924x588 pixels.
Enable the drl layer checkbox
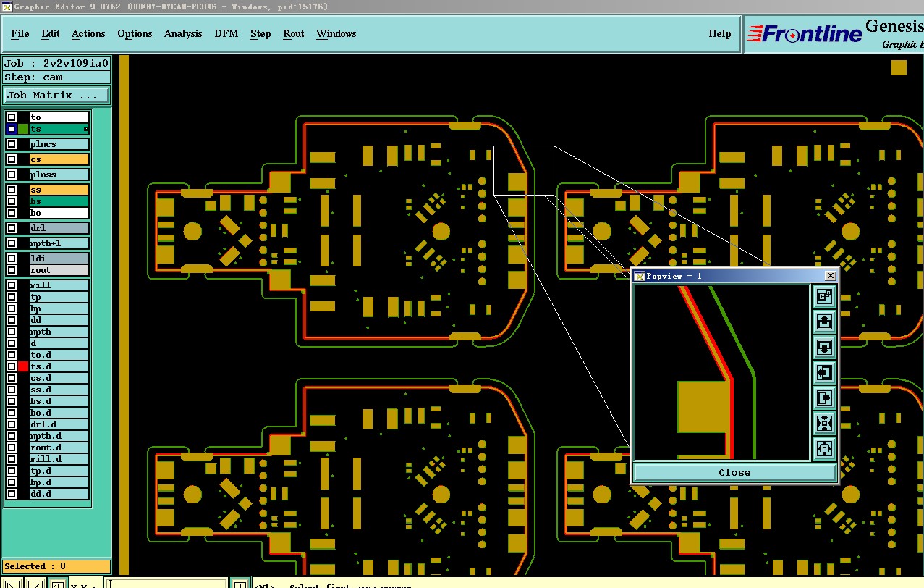click(12, 228)
